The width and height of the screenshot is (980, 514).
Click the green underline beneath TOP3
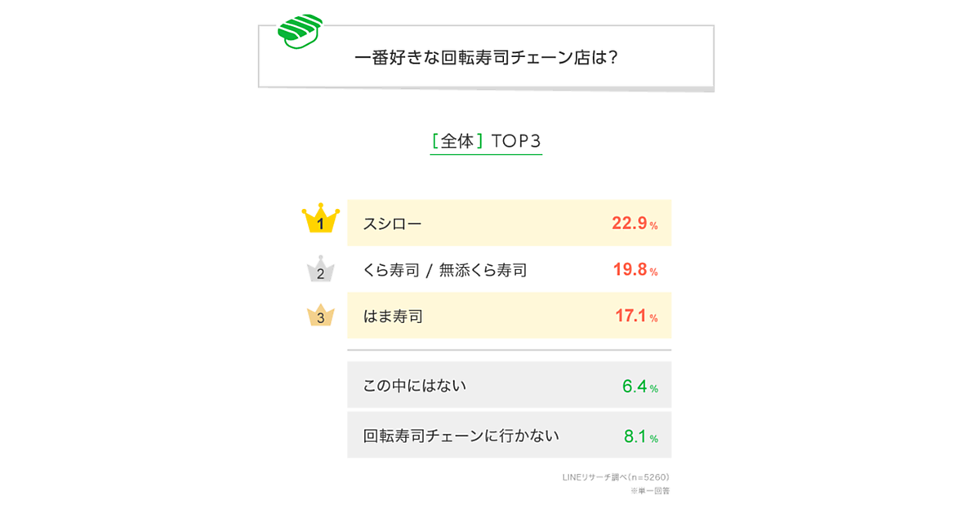pos(486,154)
